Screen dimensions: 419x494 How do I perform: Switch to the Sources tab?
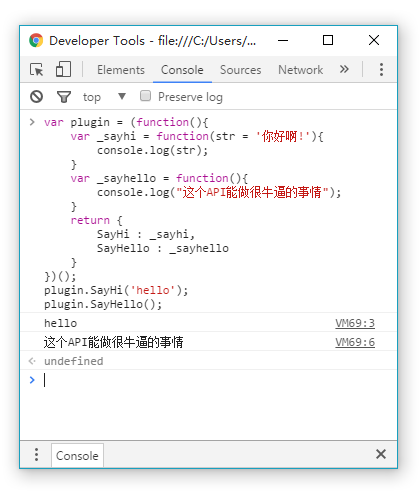(x=240, y=70)
